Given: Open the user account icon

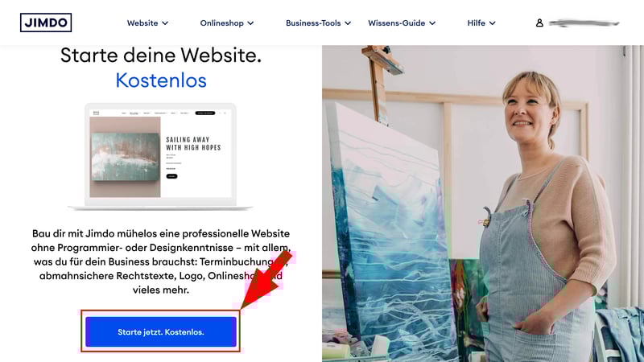Looking at the screenshot, I should tap(539, 23).
